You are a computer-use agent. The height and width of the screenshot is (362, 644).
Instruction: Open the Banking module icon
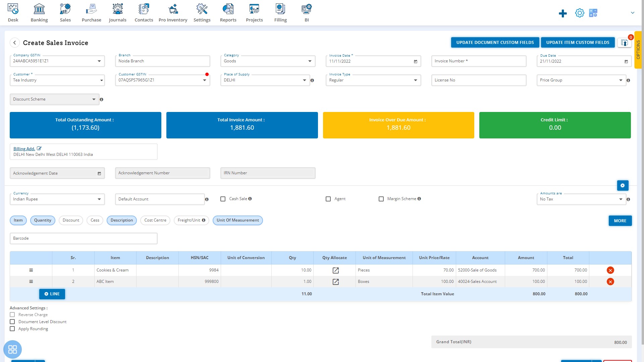point(39,9)
